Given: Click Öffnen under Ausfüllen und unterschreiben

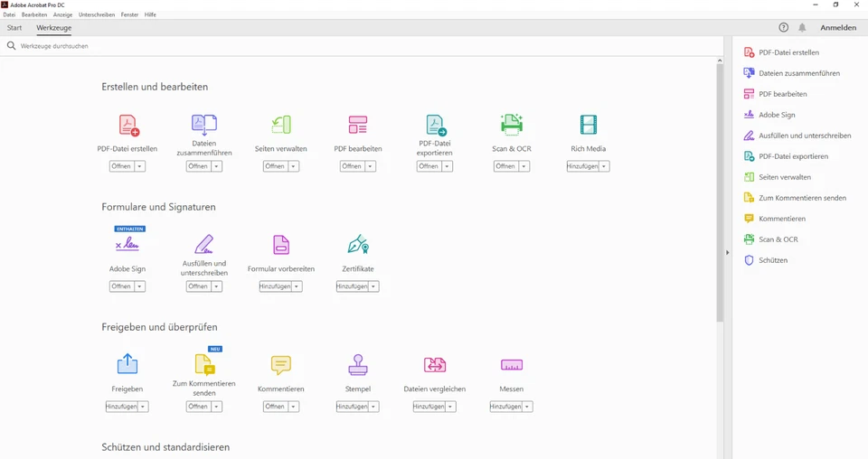Looking at the screenshot, I should click(198, 286).
